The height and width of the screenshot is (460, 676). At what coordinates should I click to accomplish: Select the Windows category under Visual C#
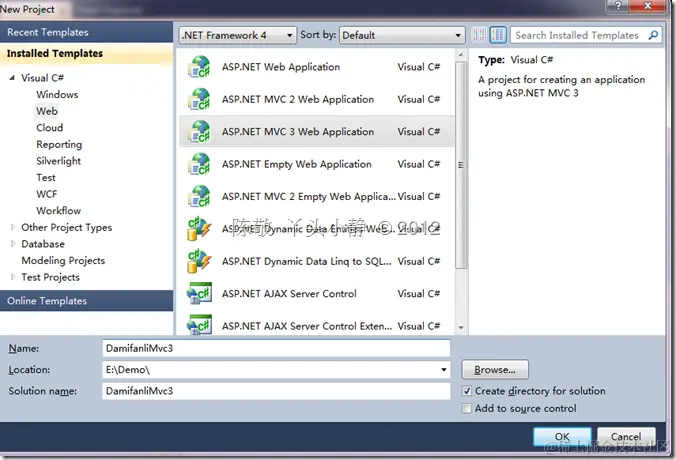(x=57, y=94)
